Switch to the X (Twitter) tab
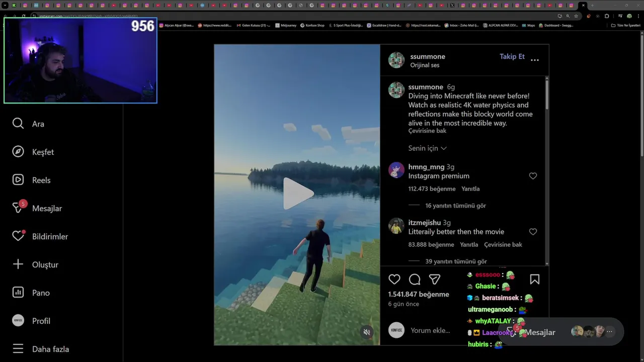The image size is (644, 362). (452, 5)
